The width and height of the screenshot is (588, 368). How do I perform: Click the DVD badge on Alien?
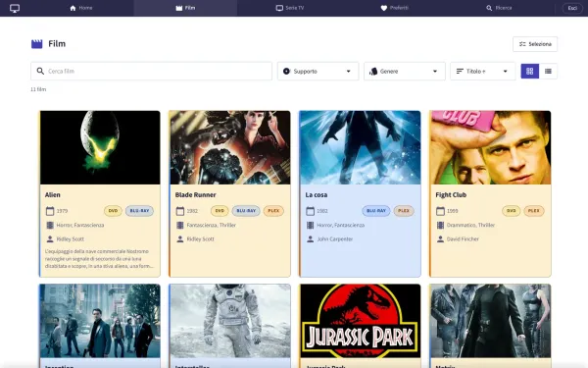[x=113, y=211]
